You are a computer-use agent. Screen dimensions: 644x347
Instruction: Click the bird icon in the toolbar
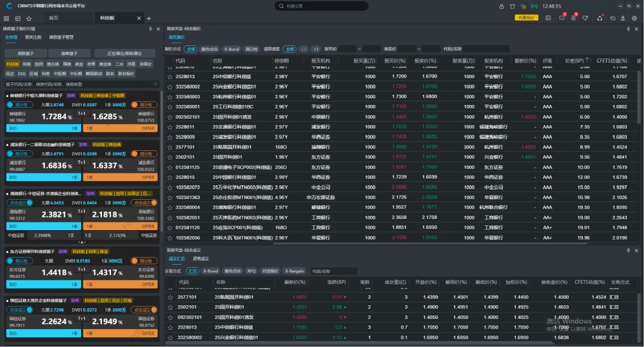pos(586,18)
